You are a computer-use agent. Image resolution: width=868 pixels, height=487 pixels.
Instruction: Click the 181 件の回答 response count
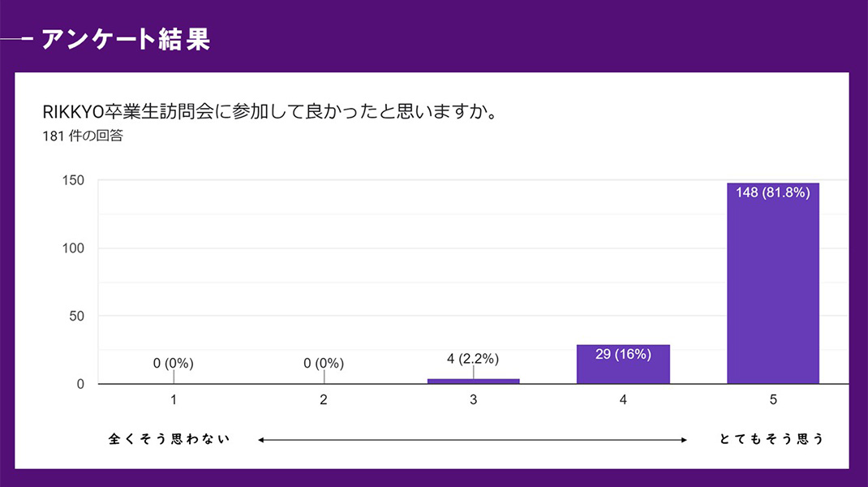[83, 136]
